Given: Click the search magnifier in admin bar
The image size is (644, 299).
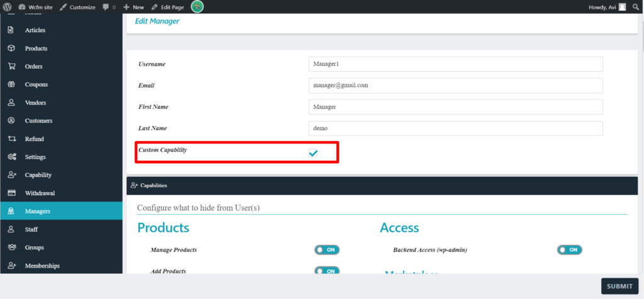Looking at the screenshot, I should pos(636,7).
